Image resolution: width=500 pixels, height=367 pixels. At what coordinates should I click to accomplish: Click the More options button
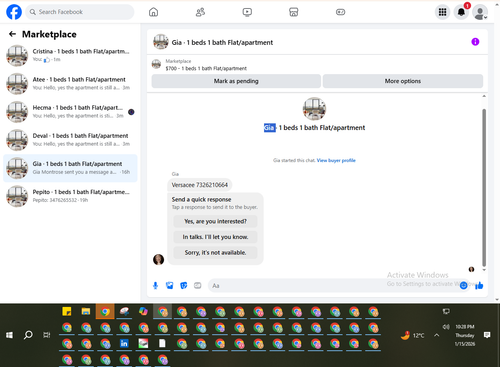pos(403,81)
